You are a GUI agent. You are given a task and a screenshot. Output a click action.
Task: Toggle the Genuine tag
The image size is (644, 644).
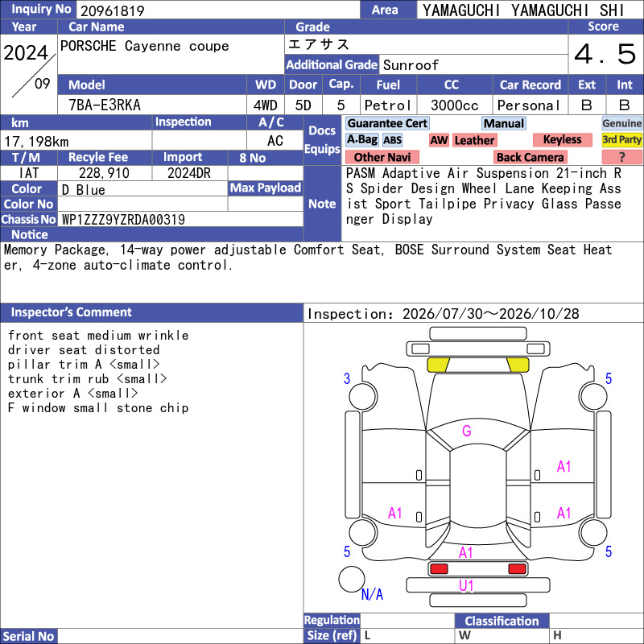621,124
